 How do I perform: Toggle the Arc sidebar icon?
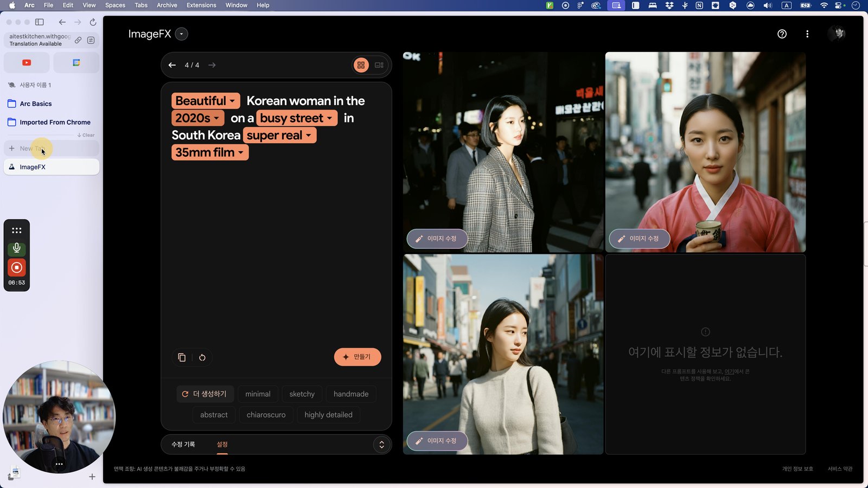[40, 22]
